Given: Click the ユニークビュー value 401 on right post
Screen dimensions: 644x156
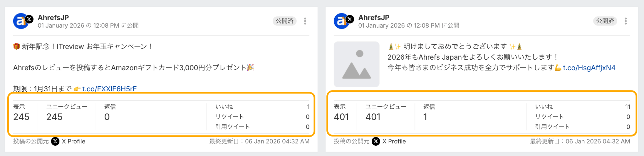Looking at the screenshot, I should (x=373, y=117).
